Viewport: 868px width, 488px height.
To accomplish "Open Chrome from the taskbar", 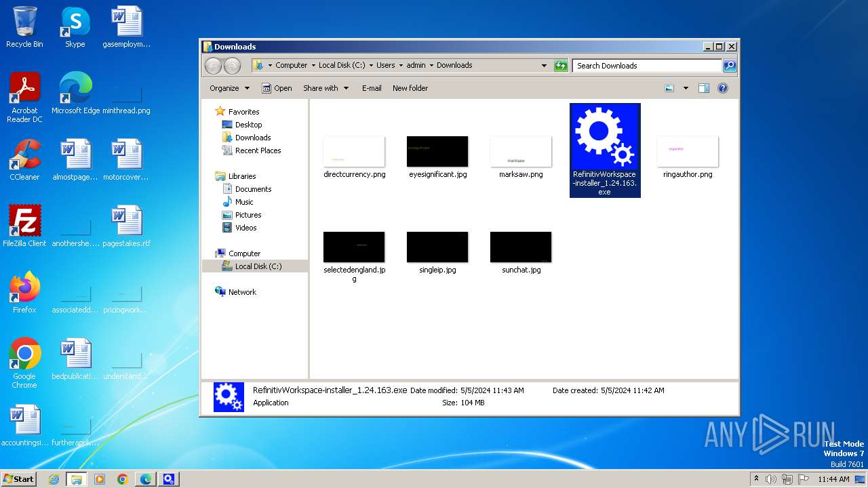I will click(123, 479).
